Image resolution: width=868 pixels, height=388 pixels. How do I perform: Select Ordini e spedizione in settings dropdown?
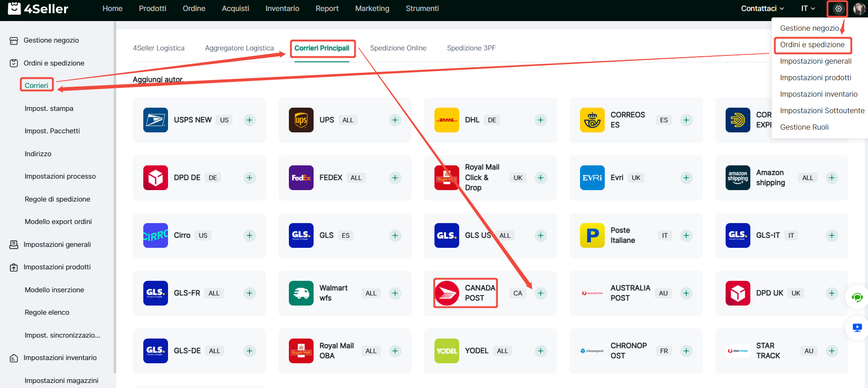(813, 45)
